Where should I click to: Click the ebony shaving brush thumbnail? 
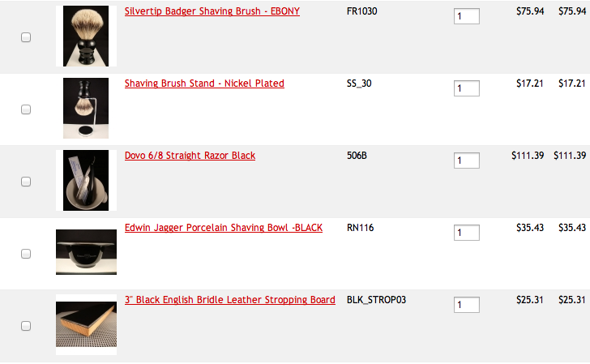86,36
